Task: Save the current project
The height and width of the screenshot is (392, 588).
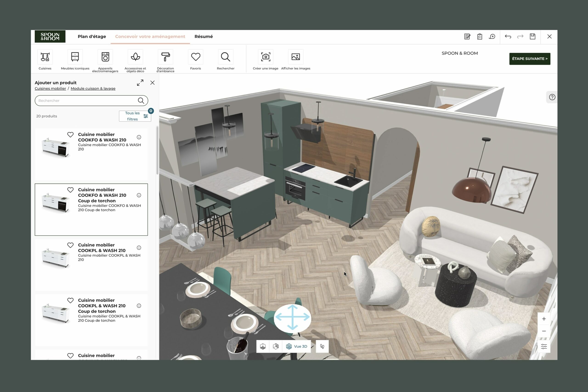Action: [532, 37]
